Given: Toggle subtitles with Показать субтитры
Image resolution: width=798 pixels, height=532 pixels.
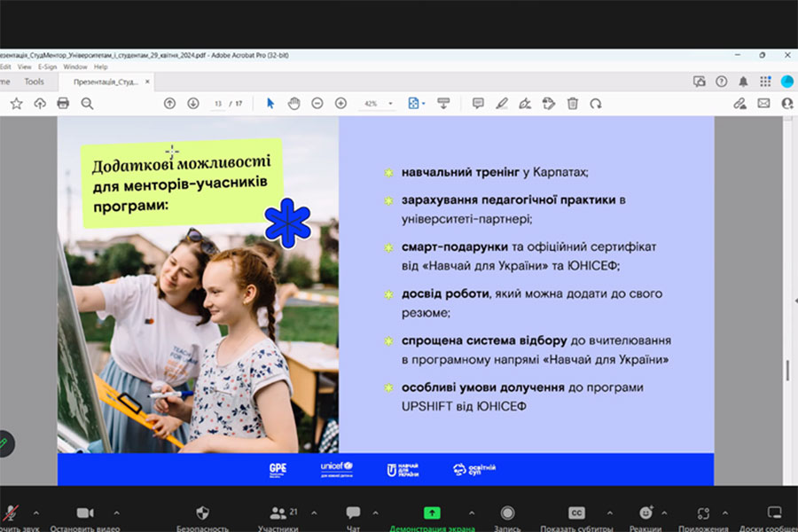Looking at the screenshot, I should 576,514.
